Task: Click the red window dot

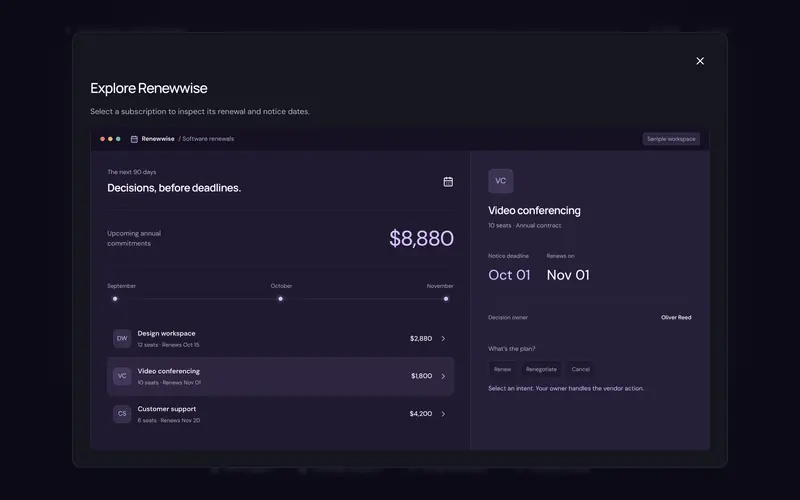Action: (x=103, y=139)
